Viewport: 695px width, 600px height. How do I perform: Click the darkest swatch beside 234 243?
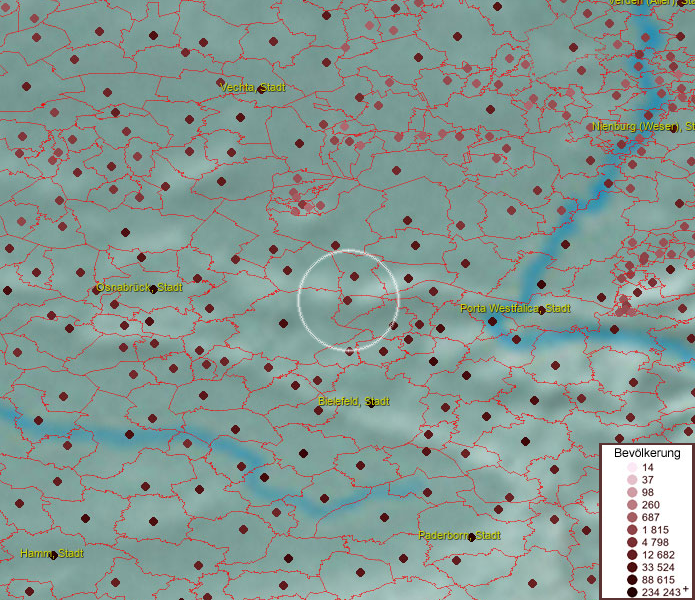pos(632,592)
